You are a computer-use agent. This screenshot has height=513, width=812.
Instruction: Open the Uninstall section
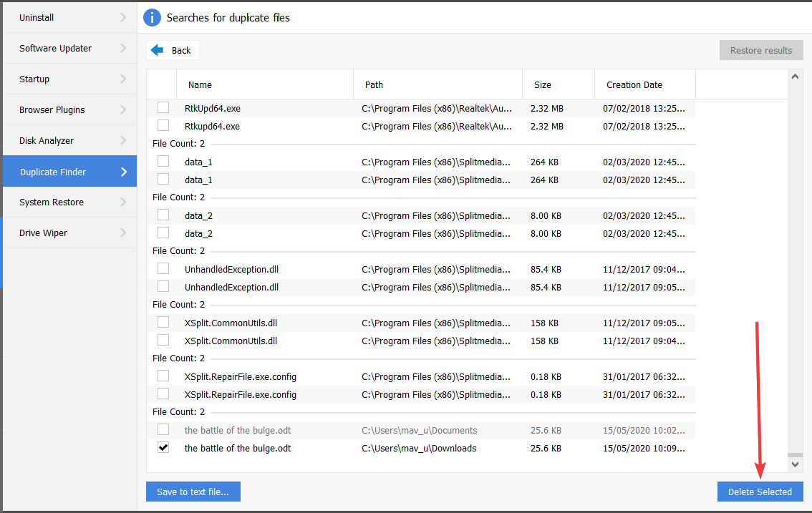[x=70, y=18]
